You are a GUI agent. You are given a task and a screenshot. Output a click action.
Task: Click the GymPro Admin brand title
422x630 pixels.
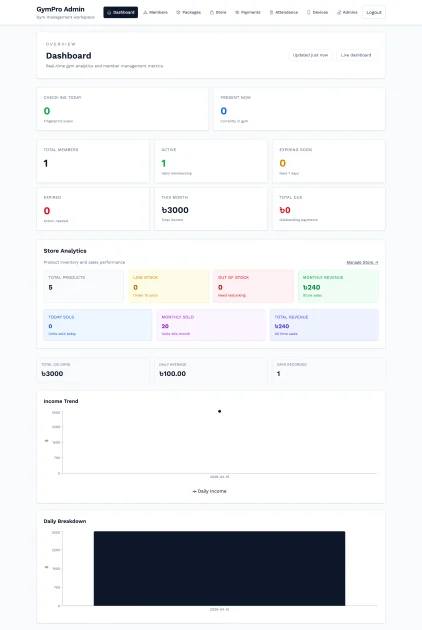pos(60,9)
